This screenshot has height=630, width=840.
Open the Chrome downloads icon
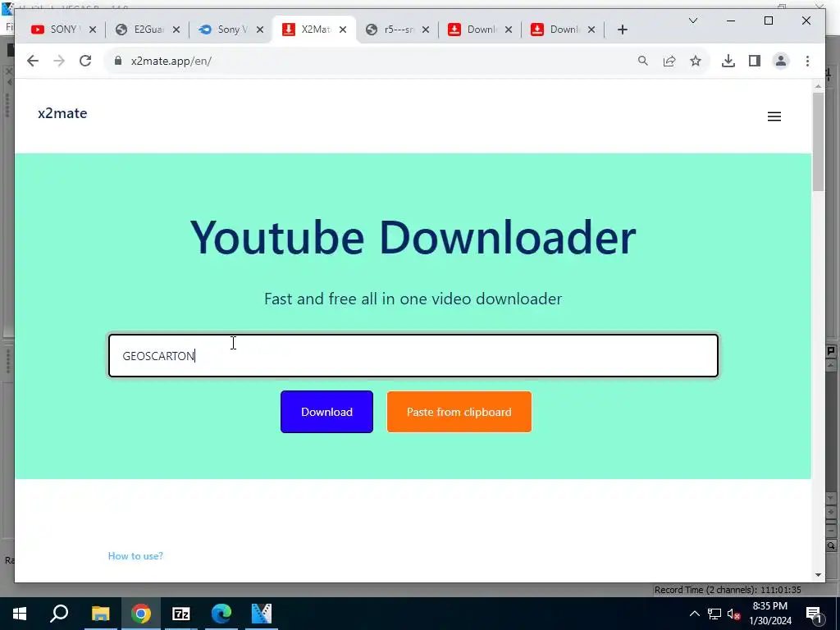click(728, 61)
